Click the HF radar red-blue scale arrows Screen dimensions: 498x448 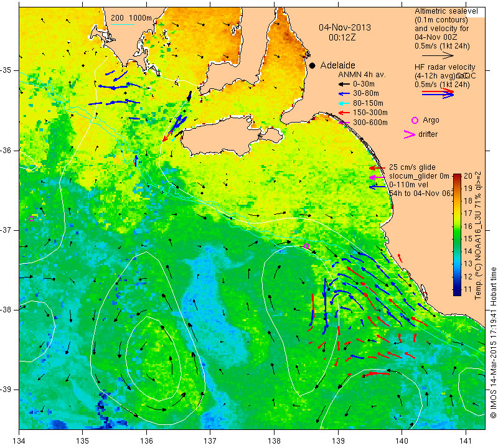(438, 93)
